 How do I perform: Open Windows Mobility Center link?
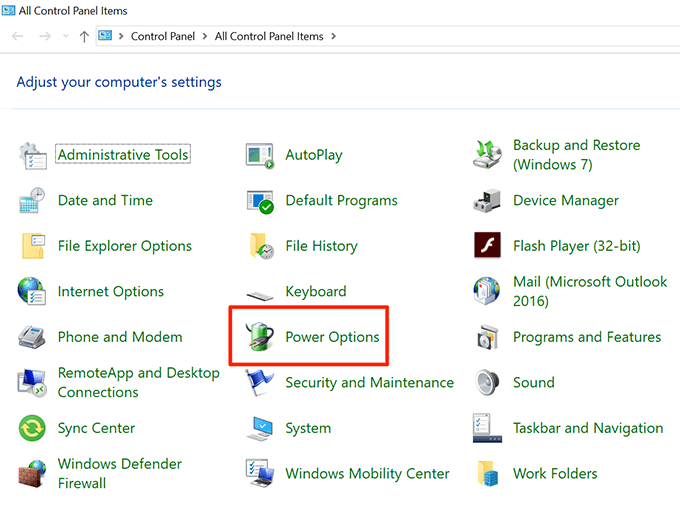(x=367, y=474)
